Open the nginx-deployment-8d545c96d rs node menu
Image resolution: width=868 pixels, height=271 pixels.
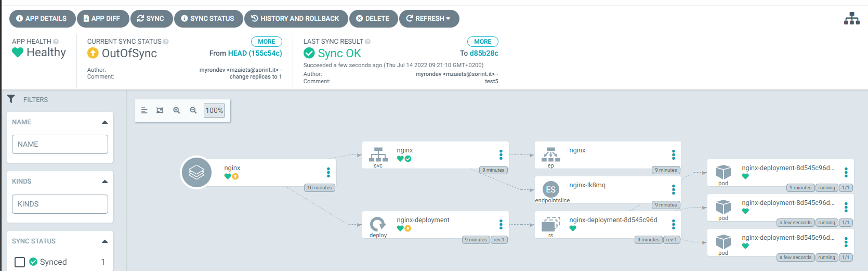click(674, 224)
